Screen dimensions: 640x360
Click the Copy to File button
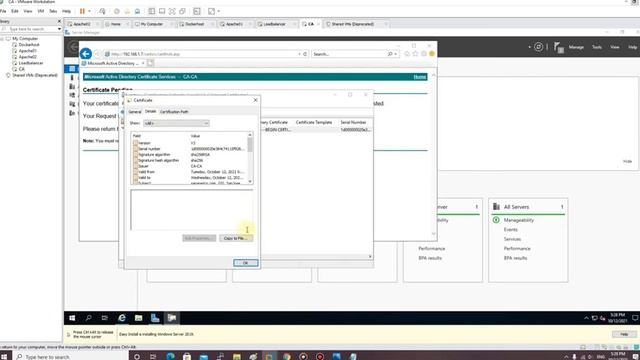click(x=236, y=238)
